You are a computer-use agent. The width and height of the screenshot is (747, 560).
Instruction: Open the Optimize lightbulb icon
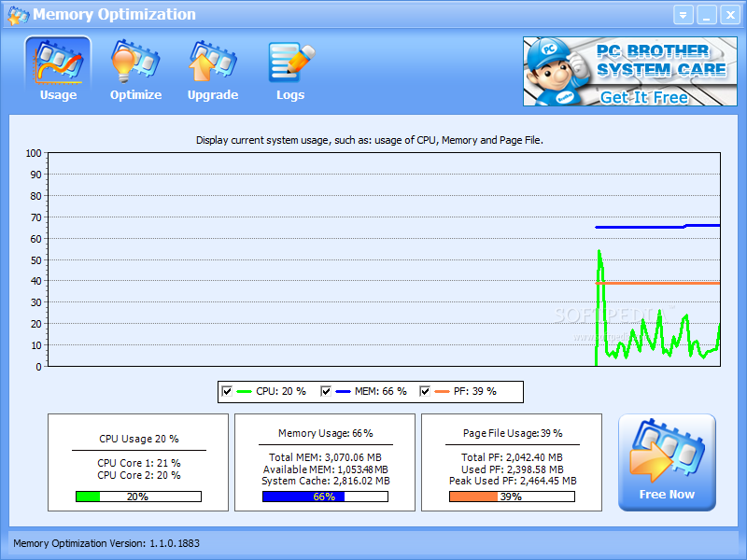(x=135, y=69)
